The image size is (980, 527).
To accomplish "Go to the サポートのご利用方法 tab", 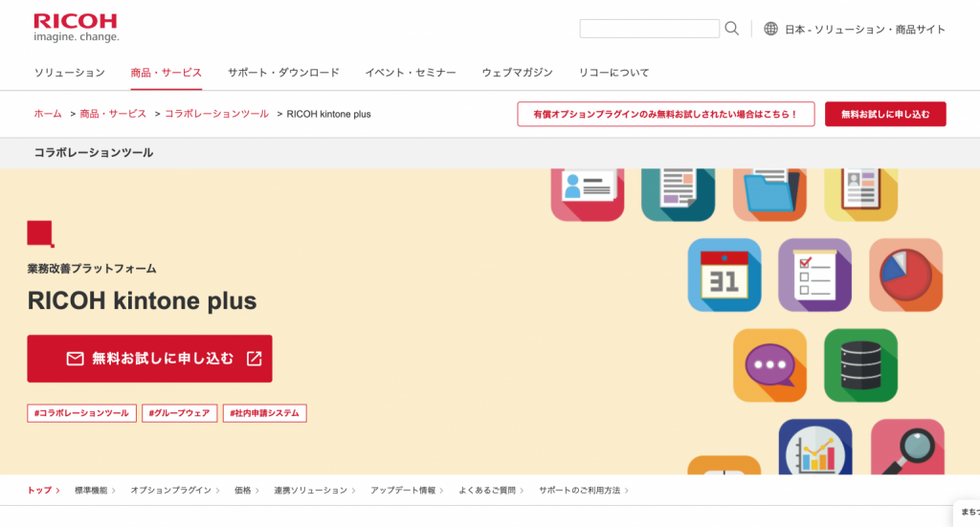I will pos(584,490).
